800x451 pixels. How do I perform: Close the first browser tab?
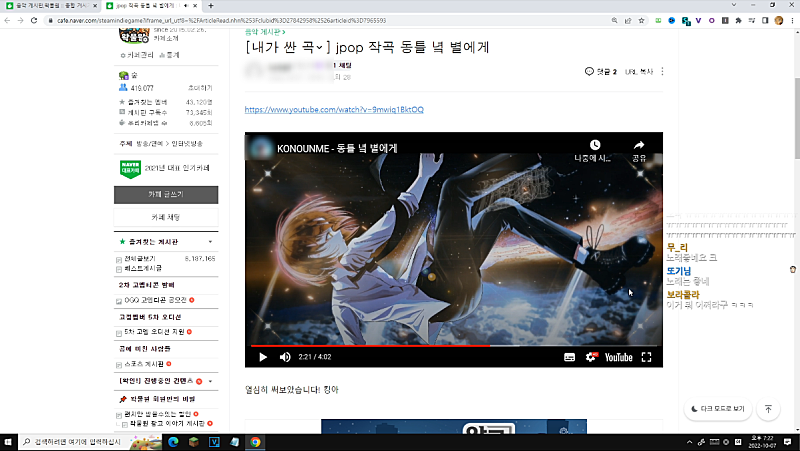click(x=95, y=6)
